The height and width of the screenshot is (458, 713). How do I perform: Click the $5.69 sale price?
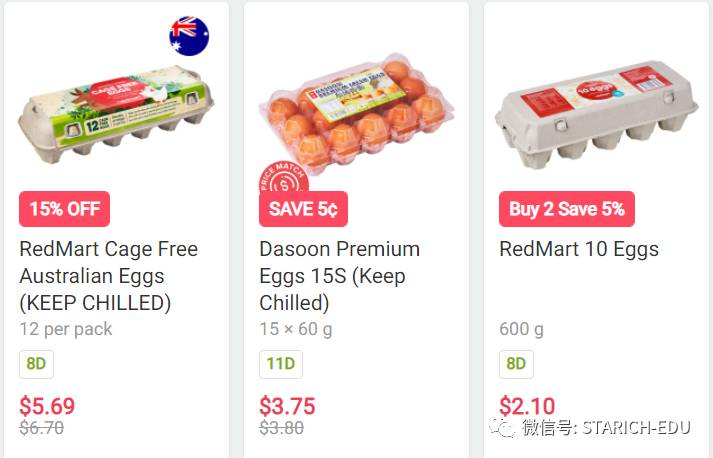[47, 406]
